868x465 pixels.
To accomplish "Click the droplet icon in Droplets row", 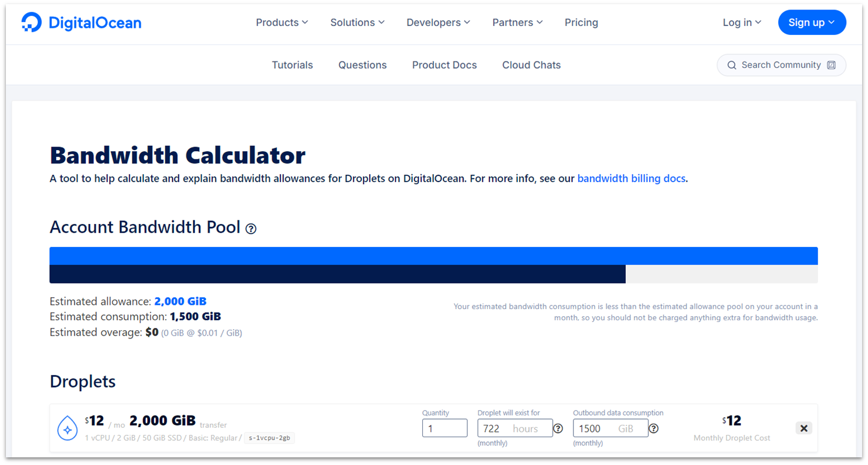I will (67, 429).
